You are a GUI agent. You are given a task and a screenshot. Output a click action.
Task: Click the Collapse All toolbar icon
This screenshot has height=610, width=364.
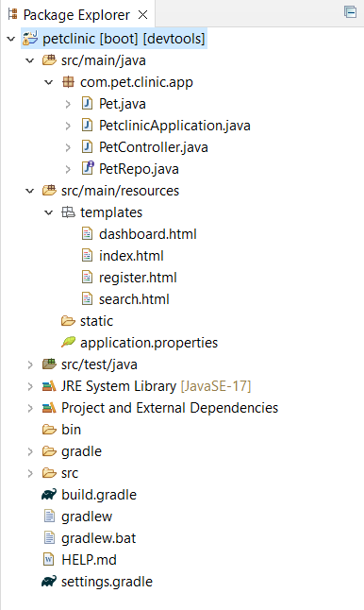350,11
